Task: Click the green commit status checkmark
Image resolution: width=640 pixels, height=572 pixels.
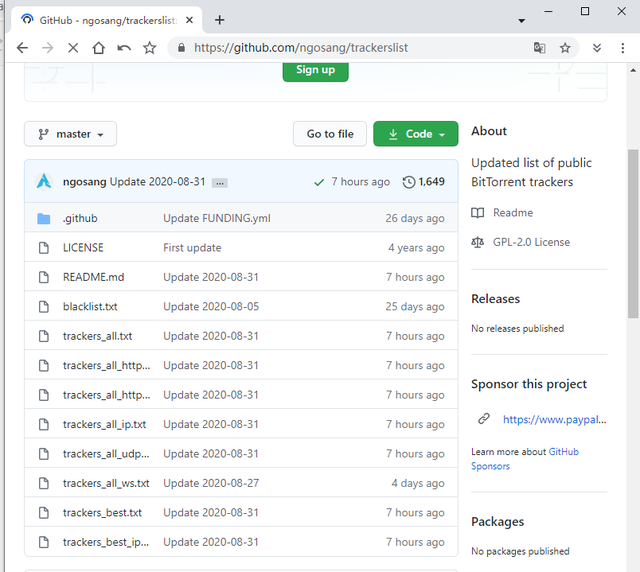Action: [319, 182]
